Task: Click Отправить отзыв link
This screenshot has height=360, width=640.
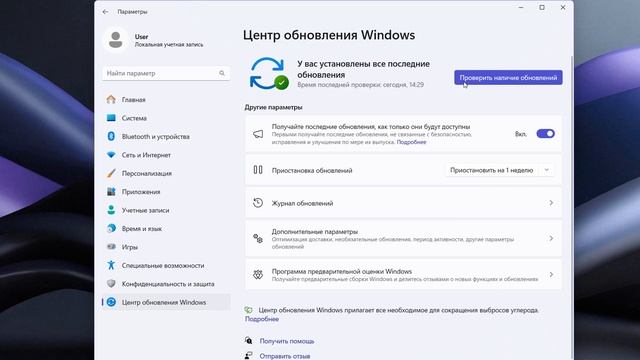Action: click(x=285, y=356)
